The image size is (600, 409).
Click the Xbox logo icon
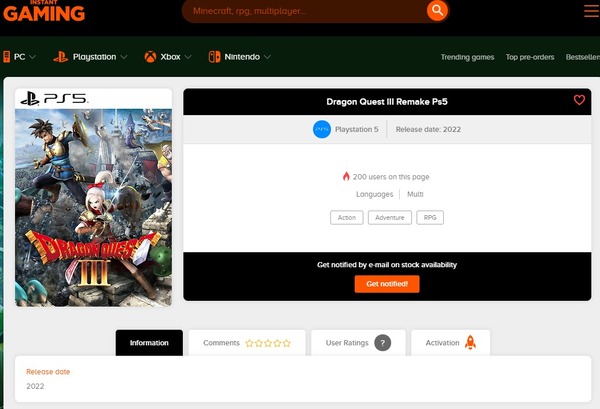point(150,57)
